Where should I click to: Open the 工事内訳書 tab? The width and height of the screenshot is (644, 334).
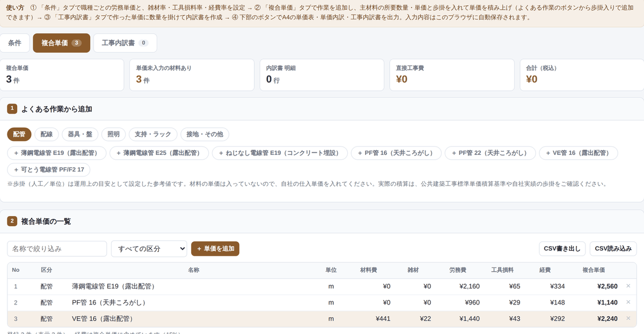[125, 43]
